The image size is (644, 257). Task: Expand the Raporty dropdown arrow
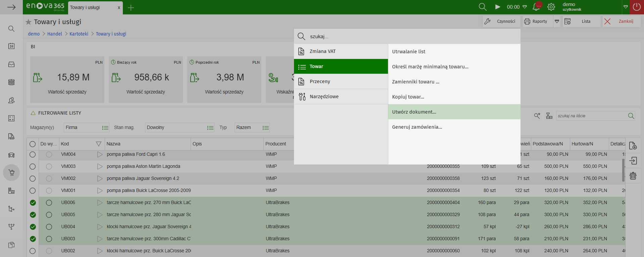pos(557,21)
